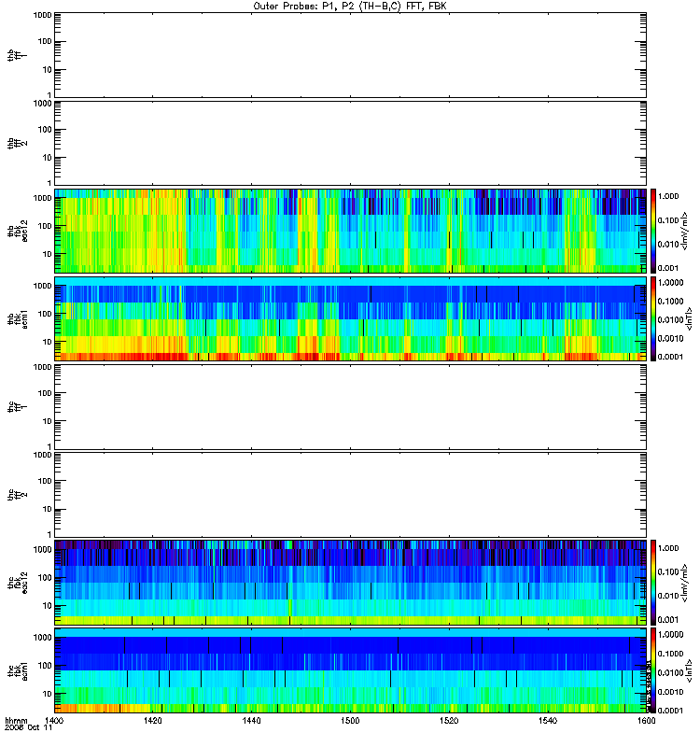
Task: Click the 1000 tick of thb fff 1 panel
Action: point(42,15)
